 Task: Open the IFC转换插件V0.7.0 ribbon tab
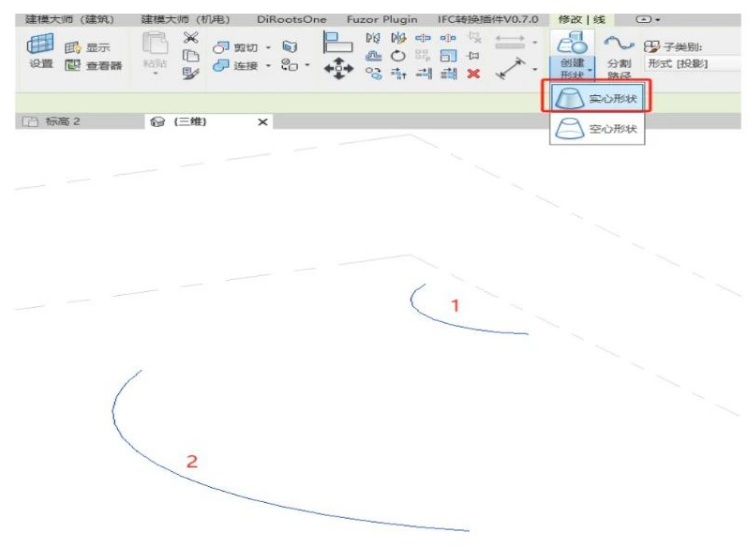click(488, 20)
